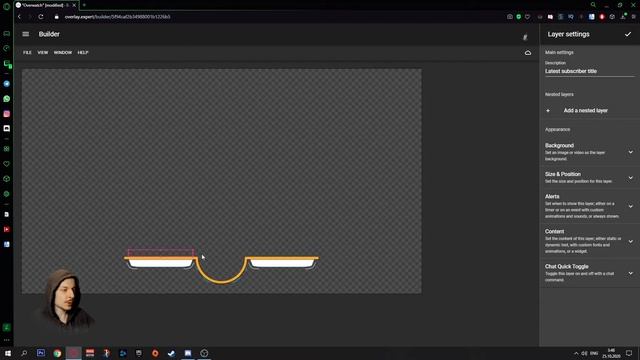This screenshot has width=640, height=360.
Task: Open Chrome from the taskbar
Action: pyautogui.click(x=57, y=353)
